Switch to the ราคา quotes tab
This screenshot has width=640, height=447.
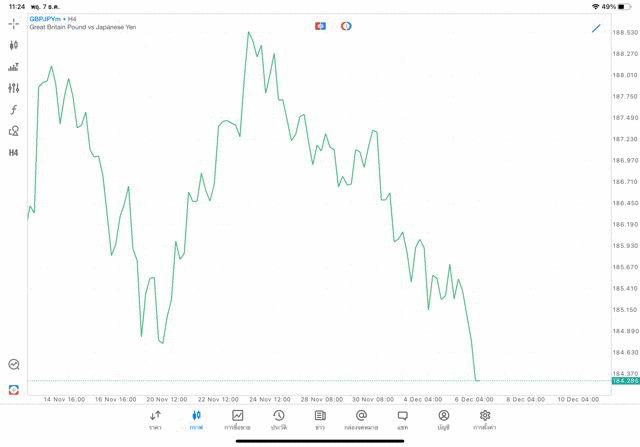[x=155, y=420]
